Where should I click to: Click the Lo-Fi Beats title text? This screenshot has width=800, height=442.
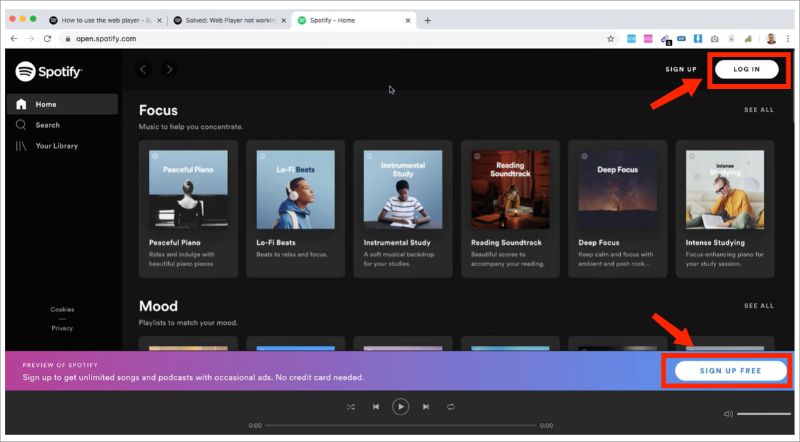pyautogui.click(x=276, y=242)
